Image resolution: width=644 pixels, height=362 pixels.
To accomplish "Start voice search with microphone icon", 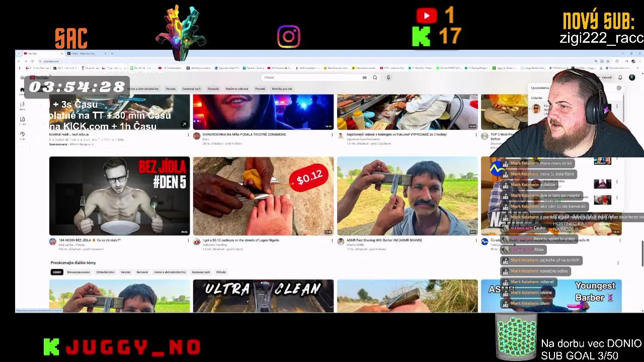I will pyautogui.click(x=388, y=77).
